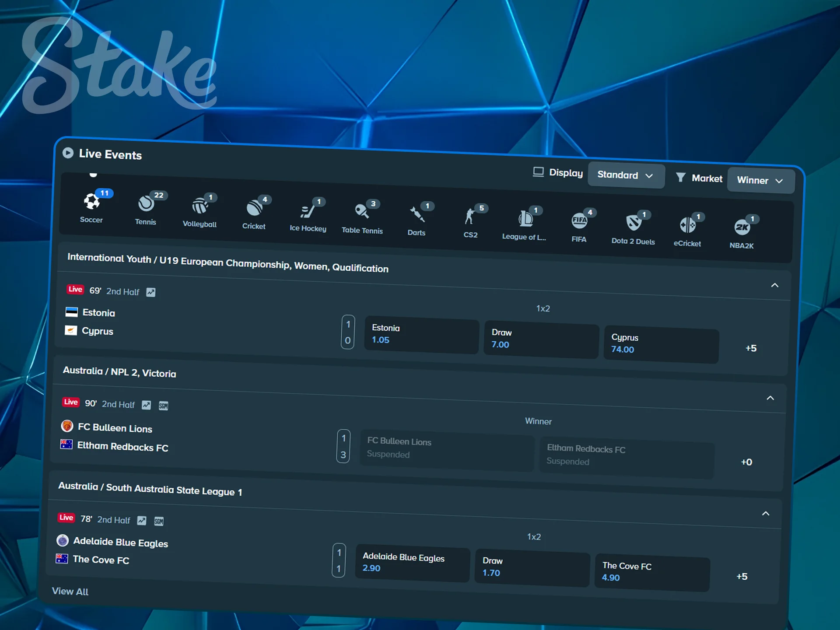
Task: Click the 1-3 score box for Bulleen match
Action: [343, 446]
